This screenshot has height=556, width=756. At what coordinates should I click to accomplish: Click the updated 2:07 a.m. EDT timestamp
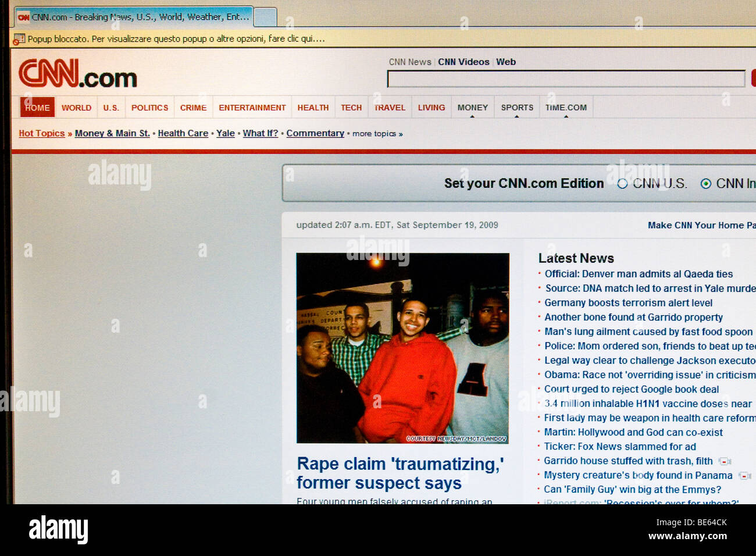(x=397, y=225)
